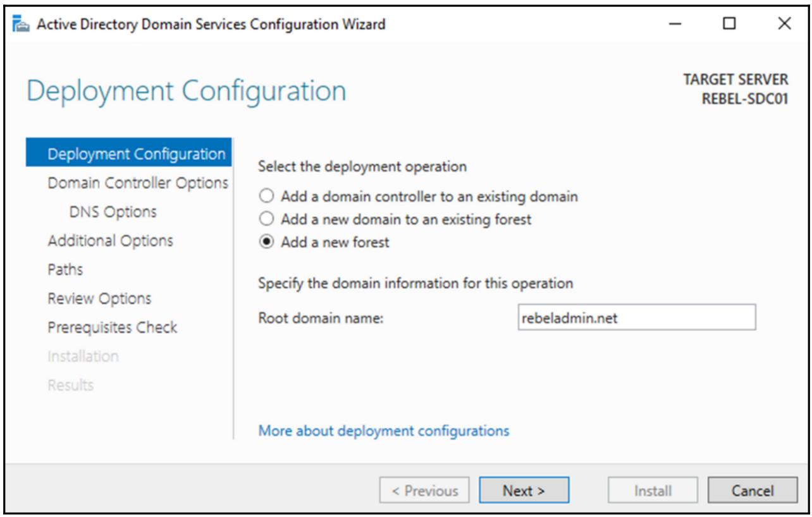This screenshot has height=517, width=812.
Task: Click the greyed-out Install button
Action: coord(653,490)
